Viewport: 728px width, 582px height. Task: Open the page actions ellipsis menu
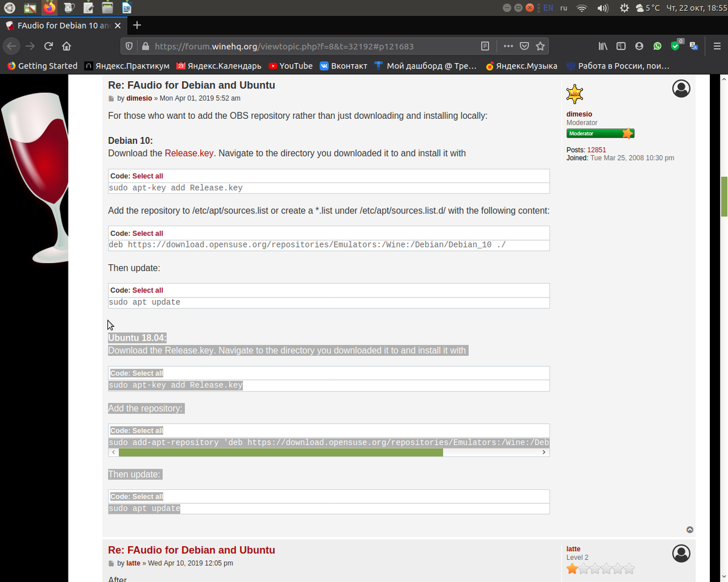507,46
